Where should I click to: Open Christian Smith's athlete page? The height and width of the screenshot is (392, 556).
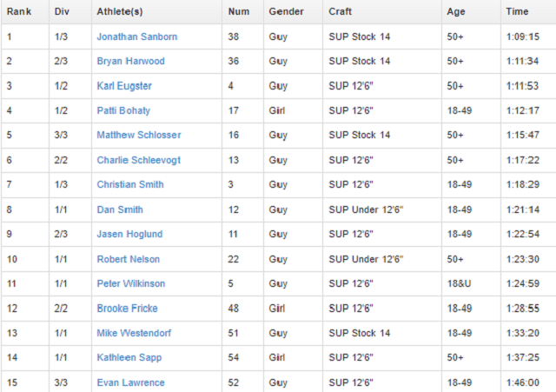click(130, 185)
